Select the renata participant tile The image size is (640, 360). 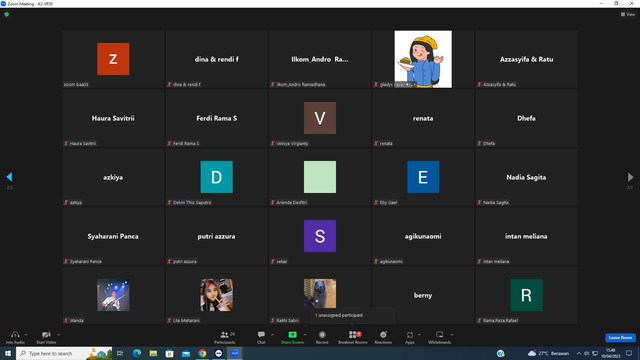pyautogui.click(x=423, y=118)
